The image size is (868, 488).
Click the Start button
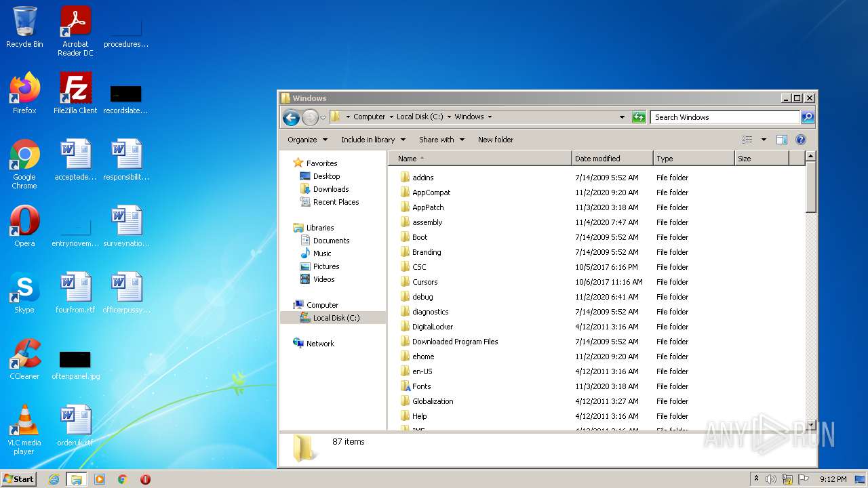(x=18, y=479)
